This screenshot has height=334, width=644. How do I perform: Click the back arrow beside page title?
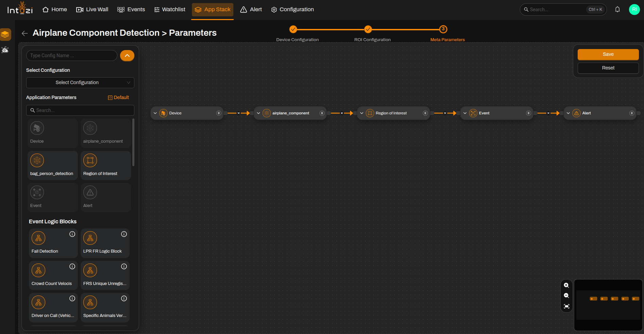pyautogui.click(x=24, y=33)
